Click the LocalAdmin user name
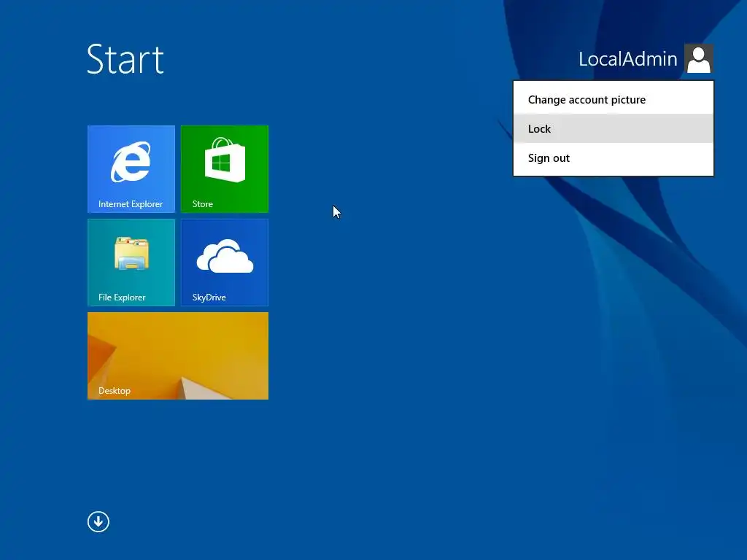 coord(627,59)
